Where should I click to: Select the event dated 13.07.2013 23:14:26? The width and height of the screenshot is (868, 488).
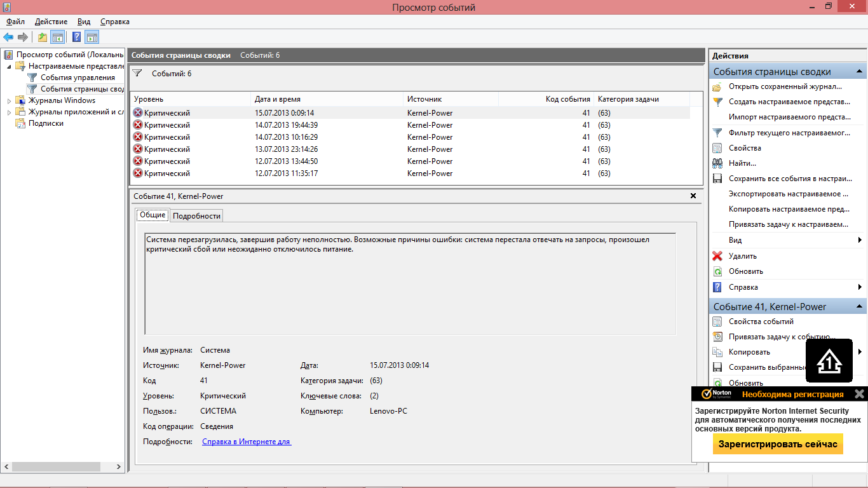point(286,149)
